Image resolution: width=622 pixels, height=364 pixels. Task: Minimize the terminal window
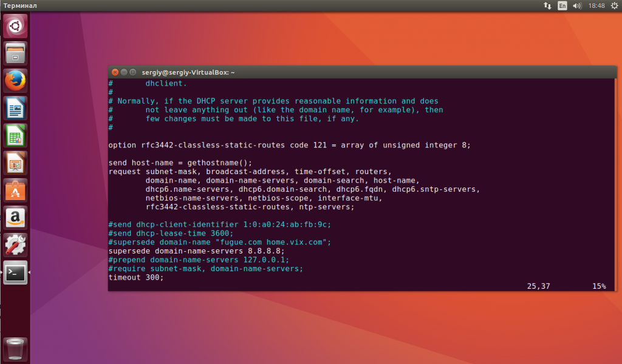pos(124,72)
